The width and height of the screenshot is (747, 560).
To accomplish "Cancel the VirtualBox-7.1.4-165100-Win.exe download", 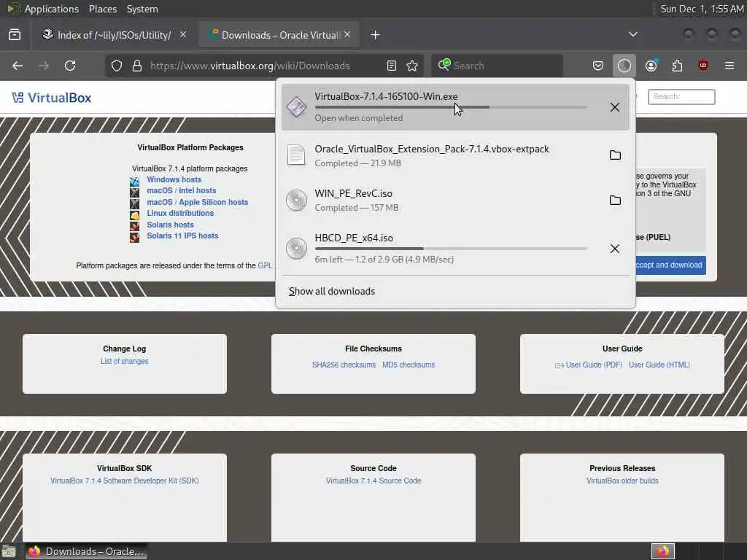I will 614,107.
